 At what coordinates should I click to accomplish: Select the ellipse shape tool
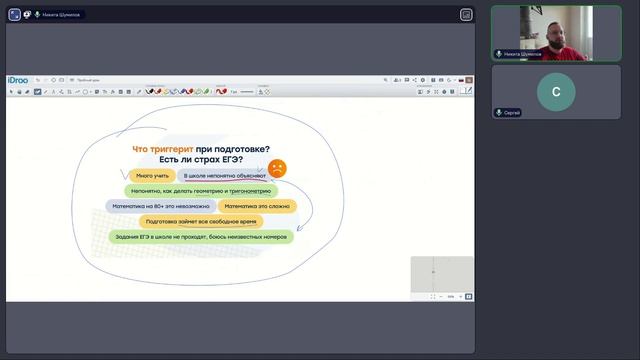[85, 92]
